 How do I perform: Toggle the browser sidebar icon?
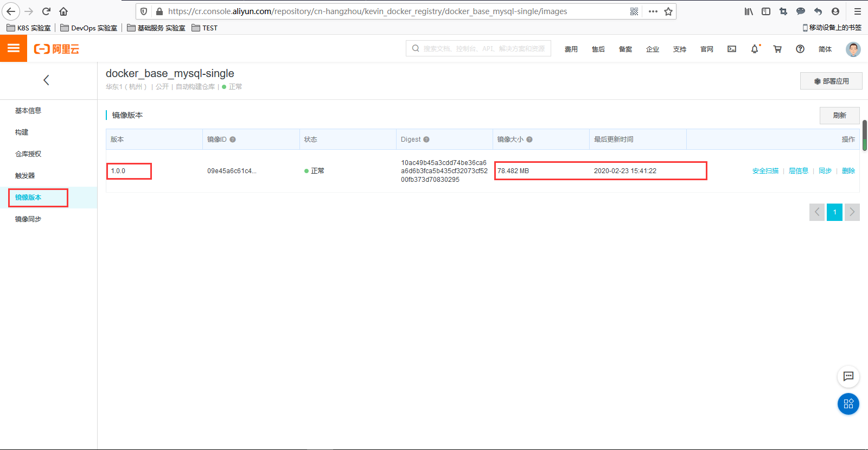pos(766,11)
